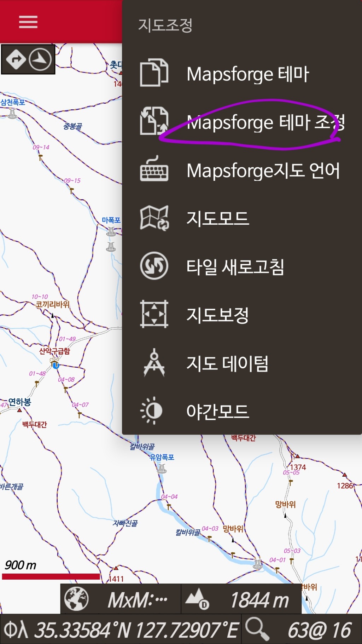
Task: Tap the 1286 peak marker
Action: tap(344, 475)
